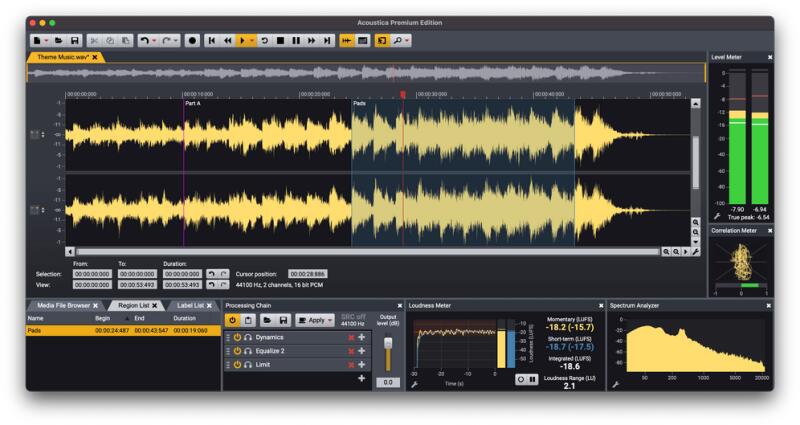The width and height of the screenshot is (800, 425).
Task: Click the zoom magnifier tool in toolbar
Action: 397,40
